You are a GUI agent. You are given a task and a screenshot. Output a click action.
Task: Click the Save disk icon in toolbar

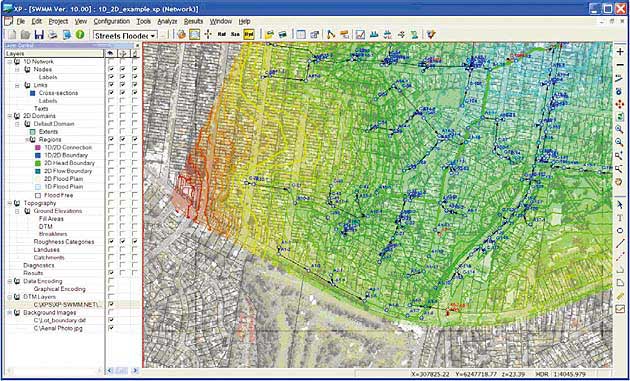(x=39, y=35)
